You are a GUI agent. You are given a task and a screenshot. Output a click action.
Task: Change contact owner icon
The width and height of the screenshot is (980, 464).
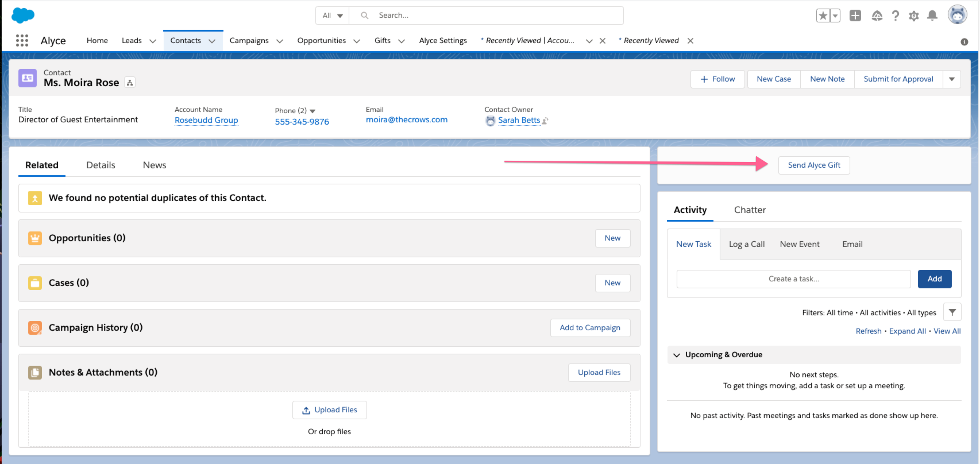point(545,121)
